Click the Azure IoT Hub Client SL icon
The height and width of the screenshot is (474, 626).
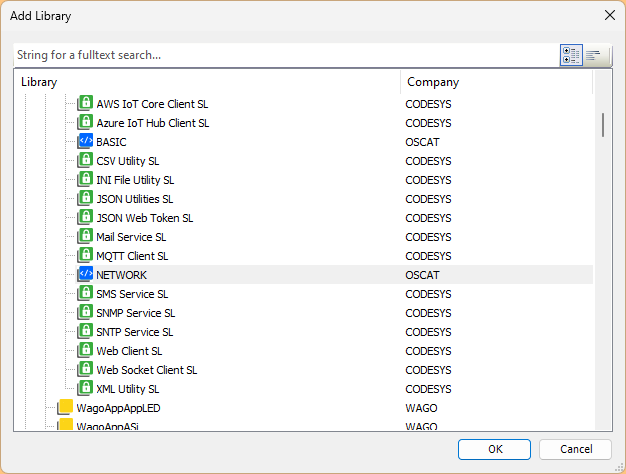click(85, 122)
